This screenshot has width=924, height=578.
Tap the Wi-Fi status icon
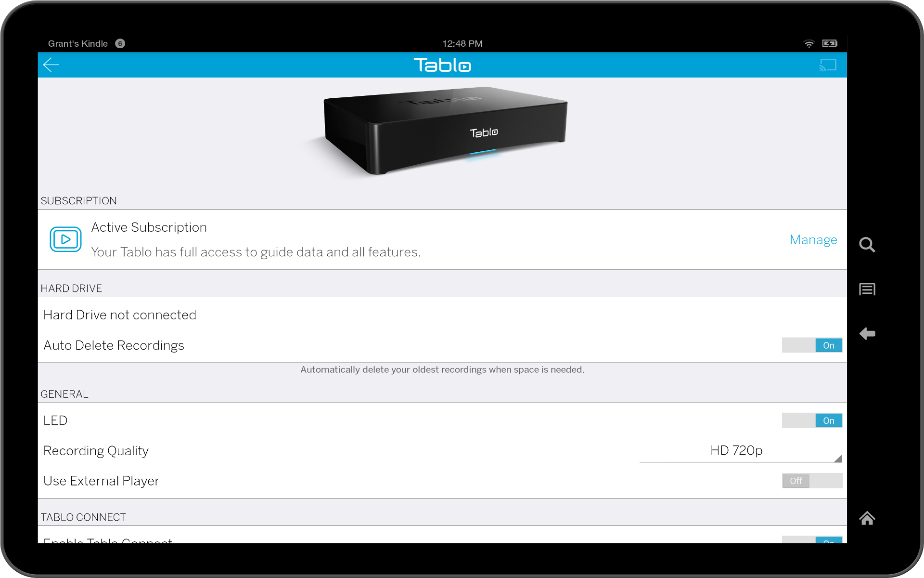809,43
